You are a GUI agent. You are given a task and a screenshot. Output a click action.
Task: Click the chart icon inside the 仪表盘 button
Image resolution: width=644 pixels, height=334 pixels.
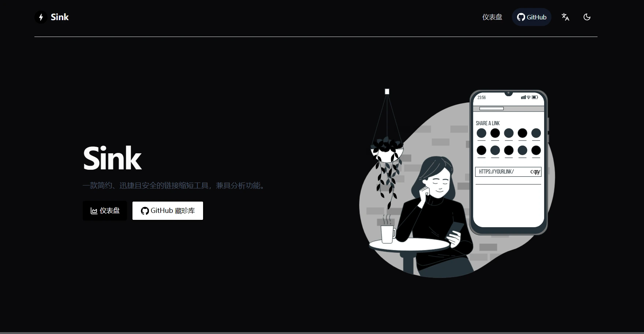tap(94, 211)
